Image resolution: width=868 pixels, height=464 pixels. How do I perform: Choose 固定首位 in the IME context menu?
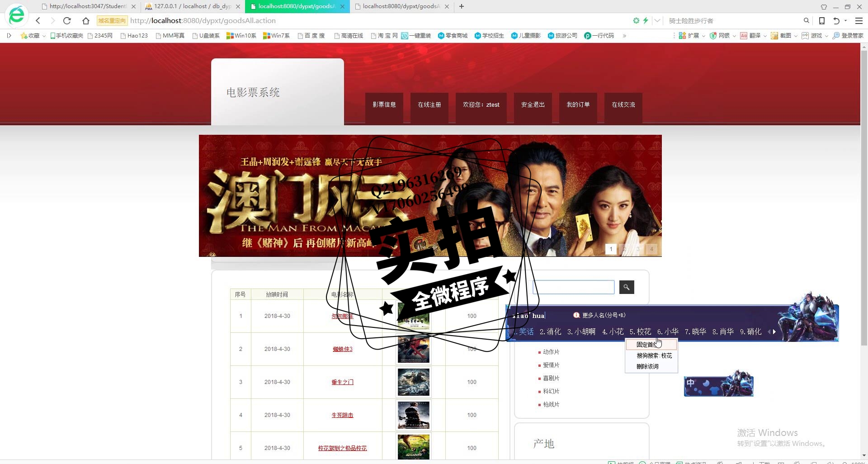651,345
